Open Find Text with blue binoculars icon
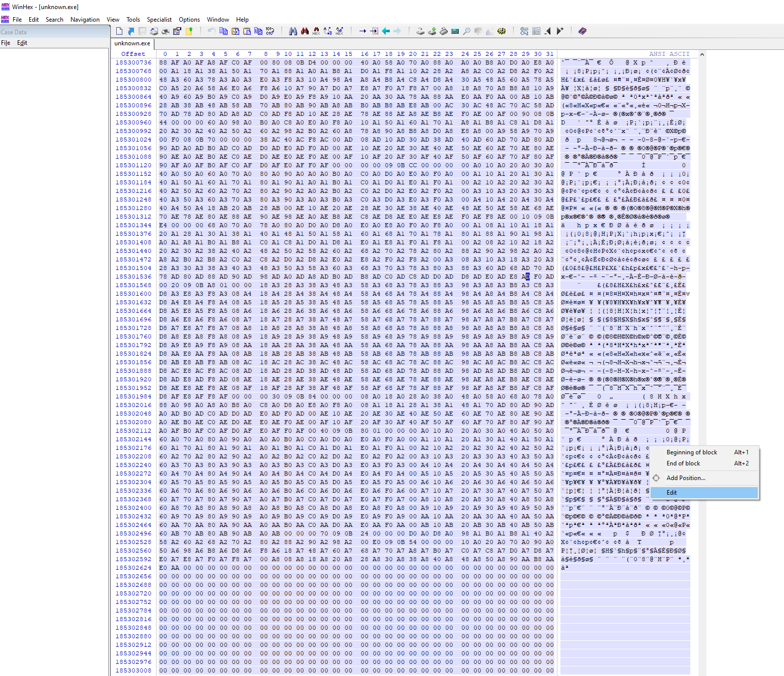 point(293,31)
